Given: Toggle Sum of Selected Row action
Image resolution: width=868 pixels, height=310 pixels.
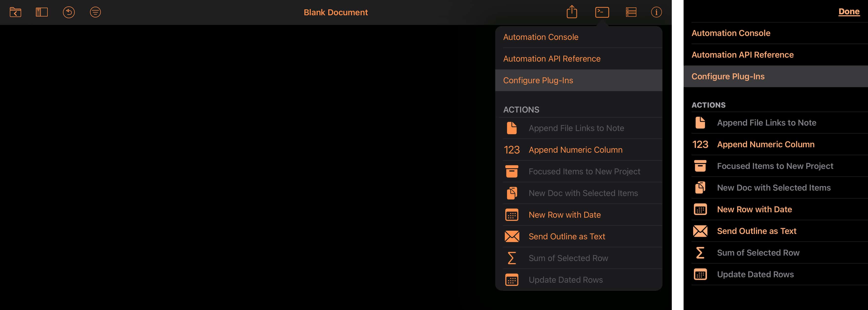Looking at the screenshot, I should 777,252.
